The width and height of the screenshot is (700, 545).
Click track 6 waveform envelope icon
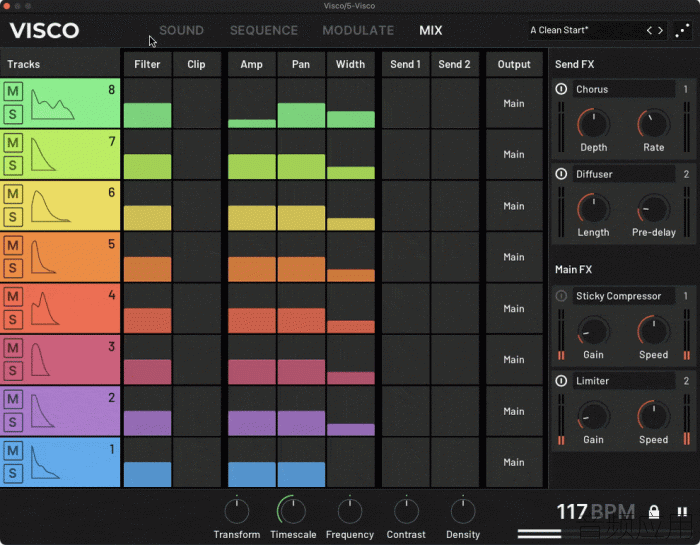(x=50, y=206)
